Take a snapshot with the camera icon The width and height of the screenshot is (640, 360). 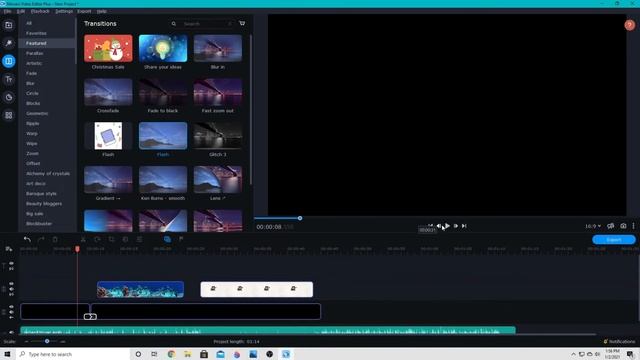(x=623, y=226)
